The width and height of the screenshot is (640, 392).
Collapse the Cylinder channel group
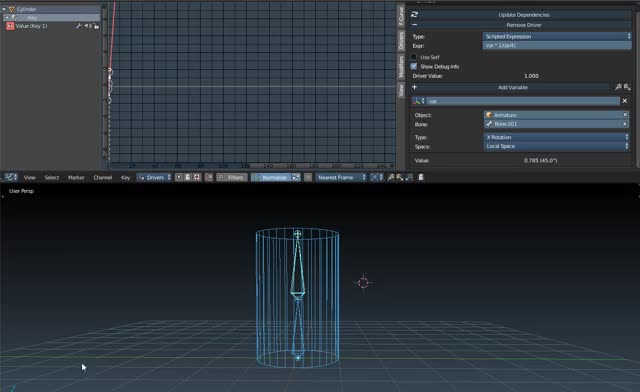[x=4, y=9]
